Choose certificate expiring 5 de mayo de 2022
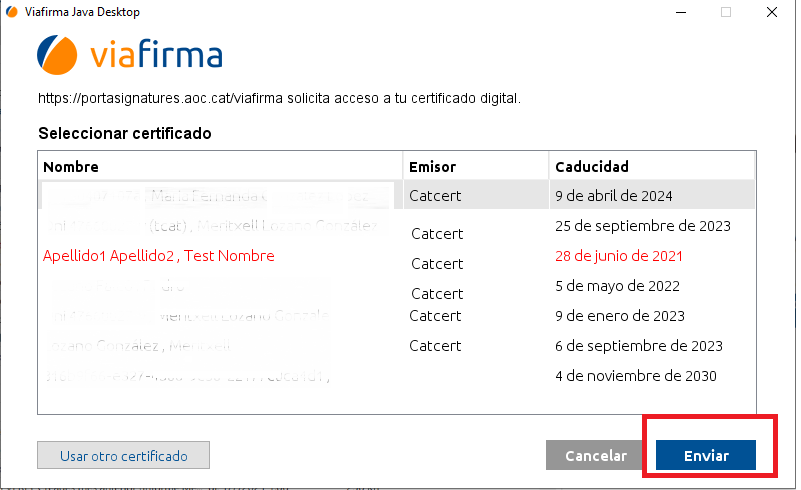The image size is (801, 490). click(x=615, y=286)
